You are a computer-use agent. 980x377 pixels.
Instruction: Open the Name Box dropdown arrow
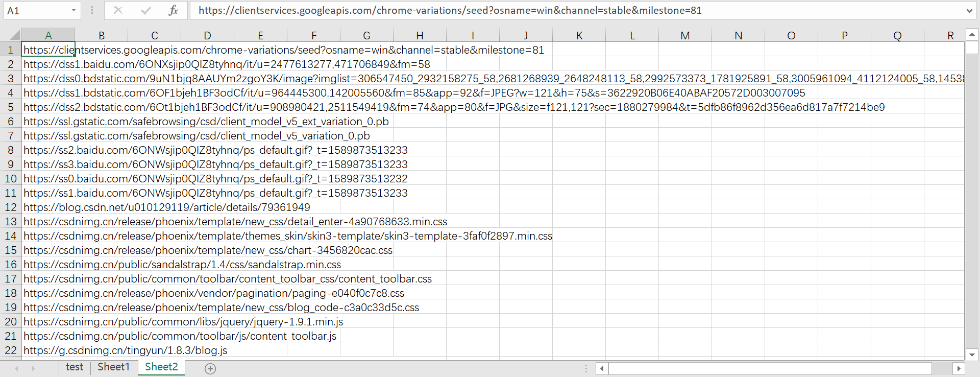pyautogui.click(x=73, y=10)
